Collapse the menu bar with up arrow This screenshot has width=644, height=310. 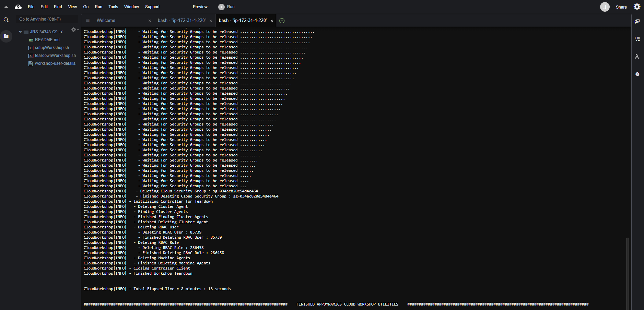(6, 7)
